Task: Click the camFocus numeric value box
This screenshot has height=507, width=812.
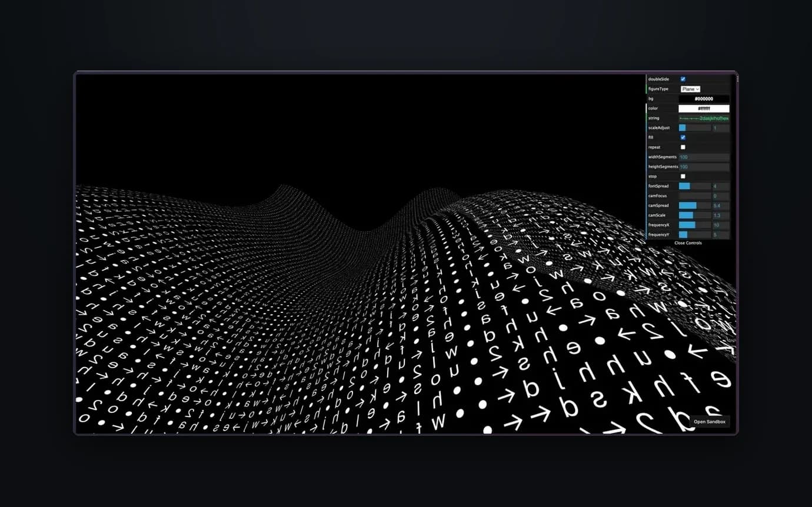Action: click(721, 196)
